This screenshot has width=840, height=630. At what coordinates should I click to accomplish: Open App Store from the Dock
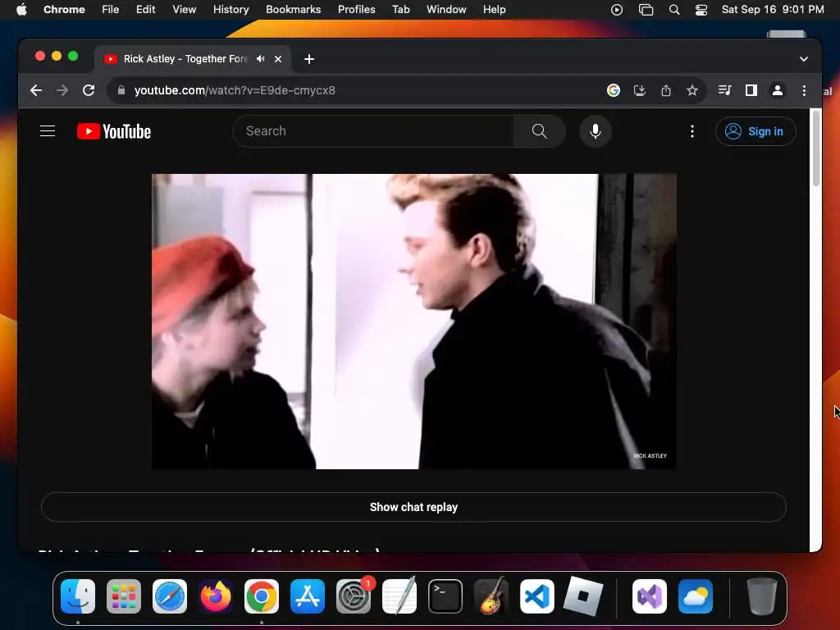coord(308,596)
